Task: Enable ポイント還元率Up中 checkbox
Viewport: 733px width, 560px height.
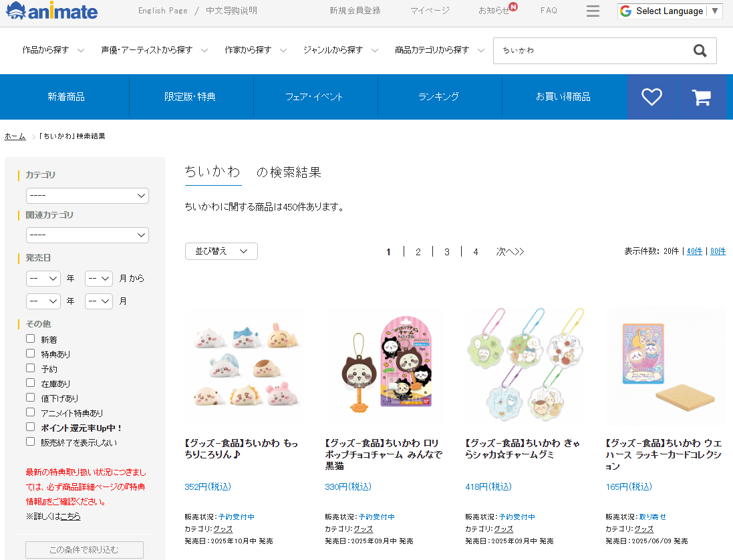Action: coord(30,427)
